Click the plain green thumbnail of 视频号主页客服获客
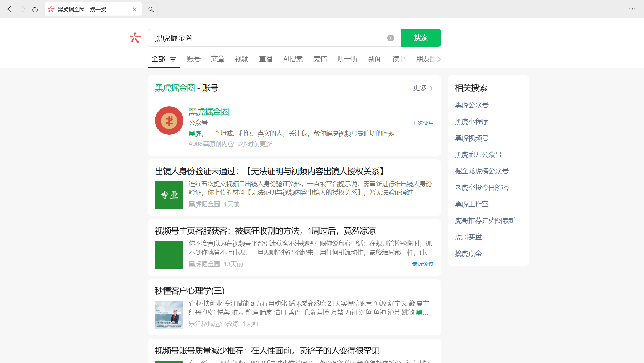The height and width of the screenshot is (363, 644). coord(169,255)
